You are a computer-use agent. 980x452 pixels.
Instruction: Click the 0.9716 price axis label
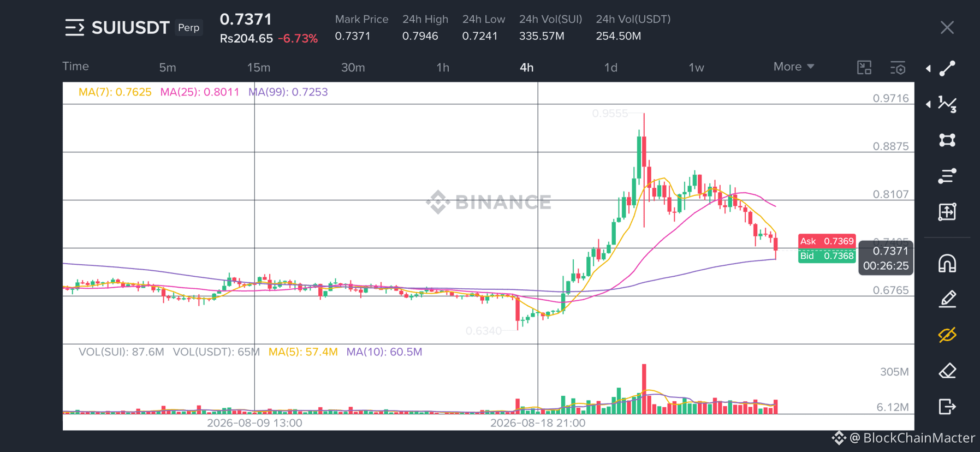click(x=890, y=98)
